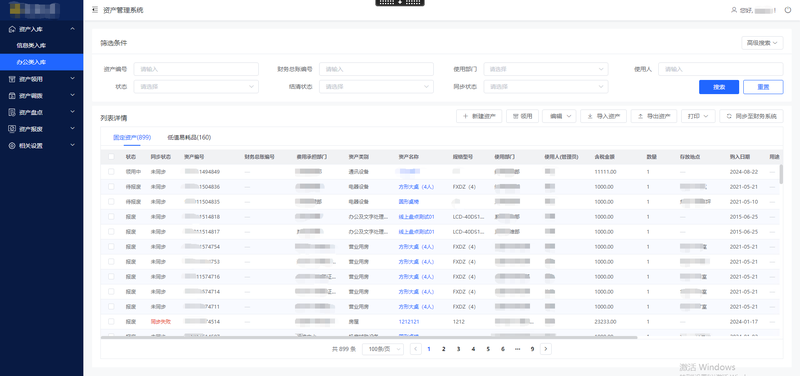Screen dimensions: 800x376
Task: Open the 100条/页 page size dropdown
Action: [x=383, y=349]
